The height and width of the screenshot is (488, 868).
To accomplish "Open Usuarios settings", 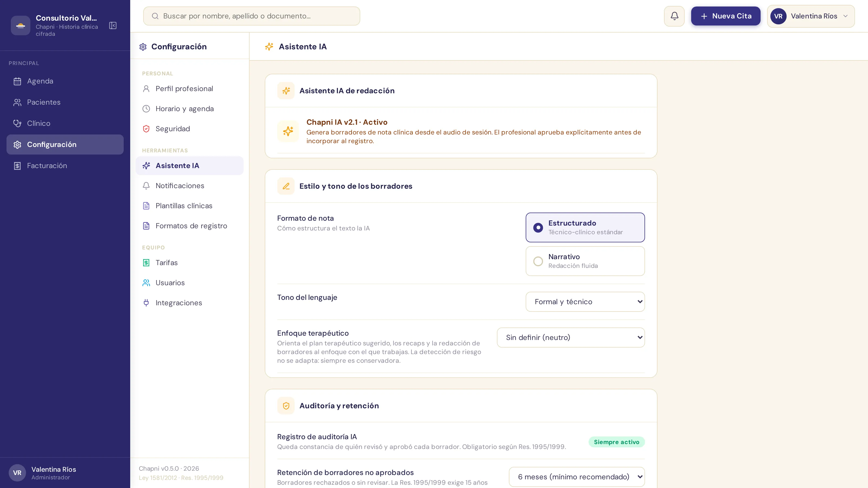I will pyautogui.click(x=190, y=283).
